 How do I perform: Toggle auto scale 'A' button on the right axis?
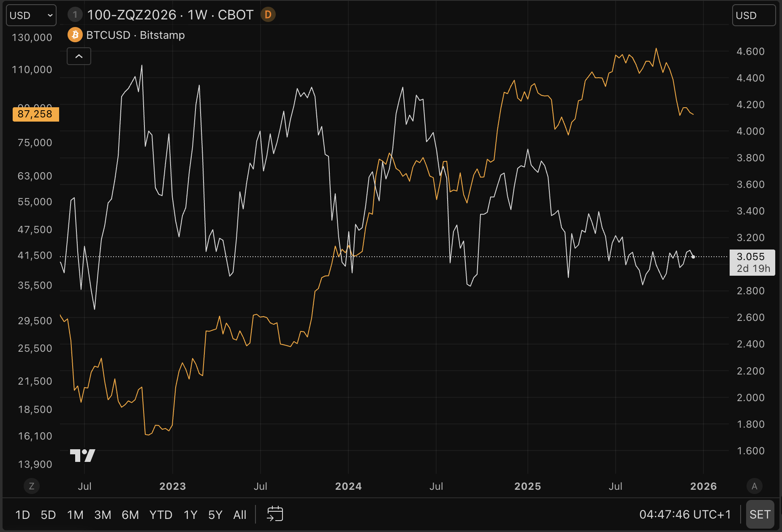pyautogui.click(x=755, y=486)
